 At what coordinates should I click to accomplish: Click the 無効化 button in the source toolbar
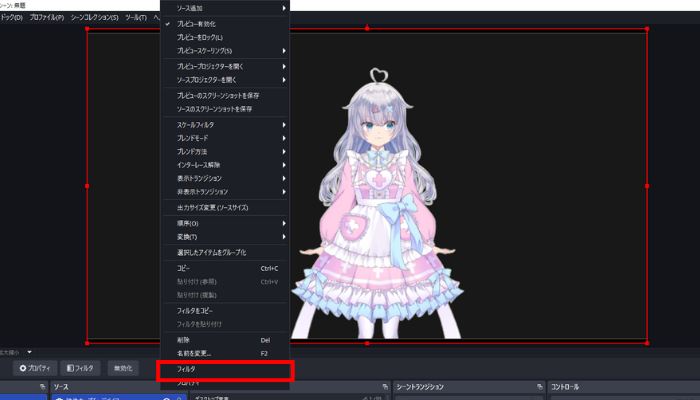coord(123,368)
